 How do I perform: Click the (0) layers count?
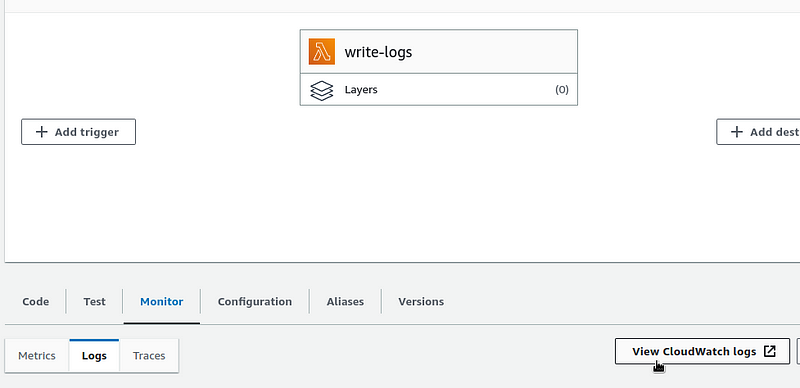coord(562,90)
